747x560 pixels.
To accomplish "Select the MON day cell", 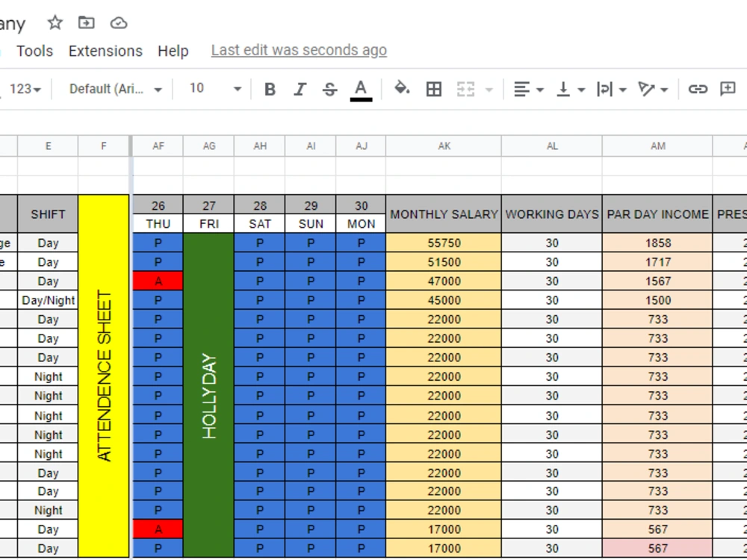I will (x=361, y=223).
